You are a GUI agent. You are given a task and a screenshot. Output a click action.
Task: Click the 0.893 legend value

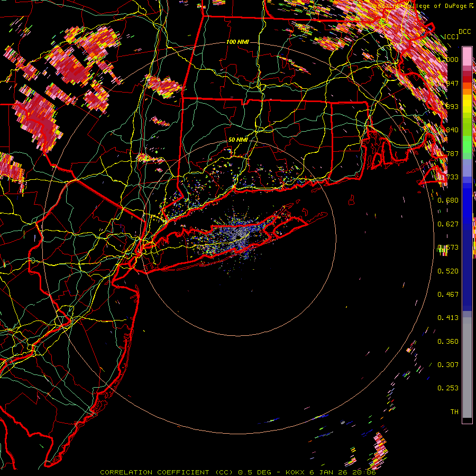(448, 106)
